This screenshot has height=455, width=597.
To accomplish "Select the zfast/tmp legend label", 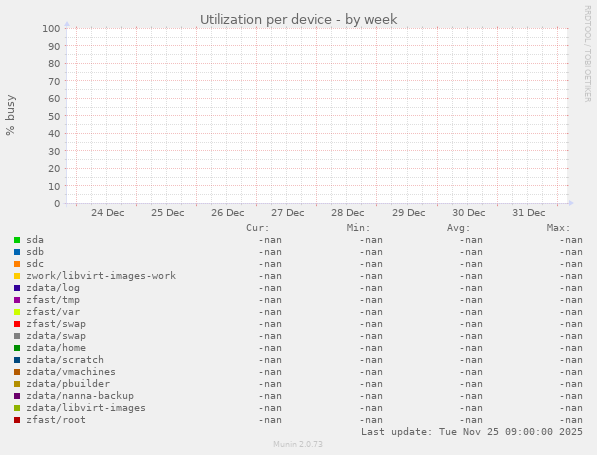I will point(53,300).
